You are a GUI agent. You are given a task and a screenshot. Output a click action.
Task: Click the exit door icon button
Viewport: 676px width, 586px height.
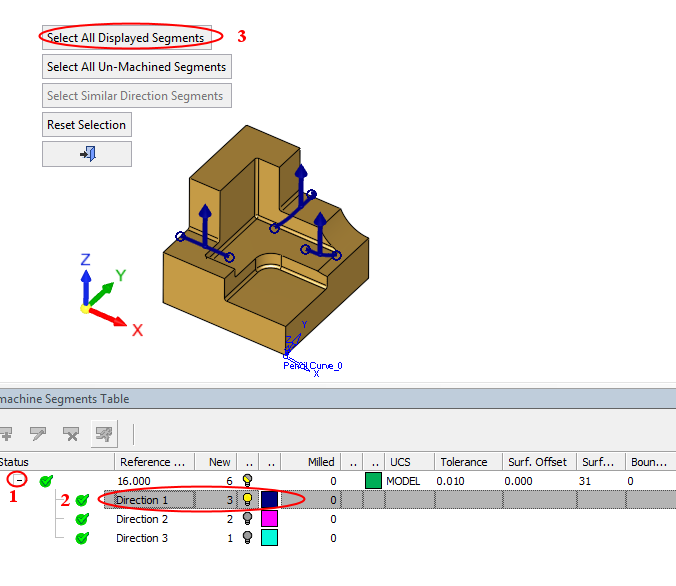(87, 154)
